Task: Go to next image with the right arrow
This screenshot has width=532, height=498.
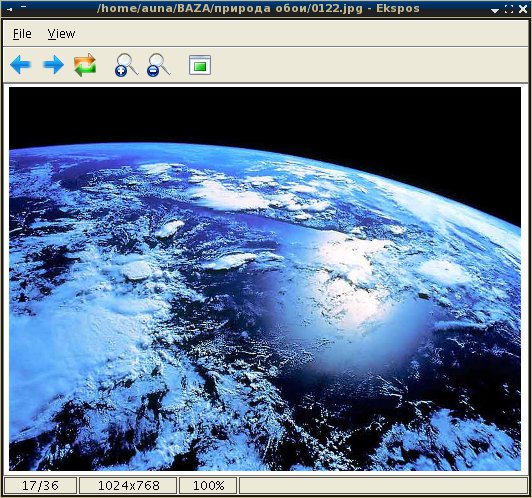Action: [x=53, y=65]
